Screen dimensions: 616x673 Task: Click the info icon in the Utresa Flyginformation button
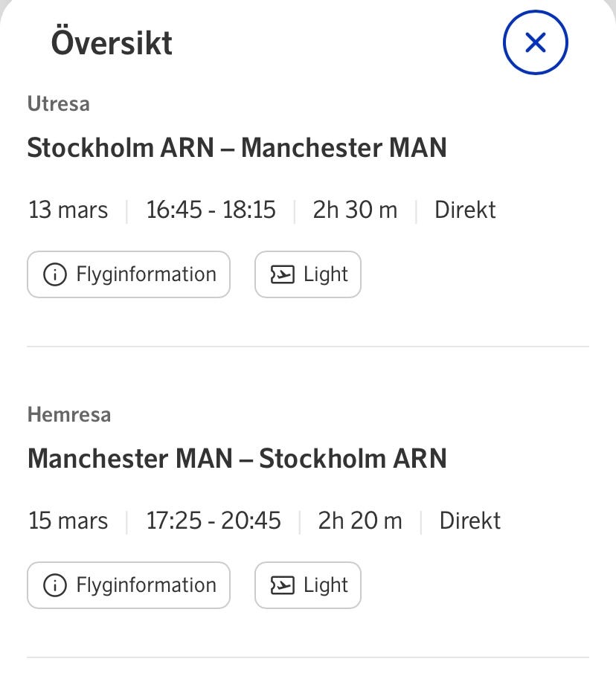[x=55, y=274]
